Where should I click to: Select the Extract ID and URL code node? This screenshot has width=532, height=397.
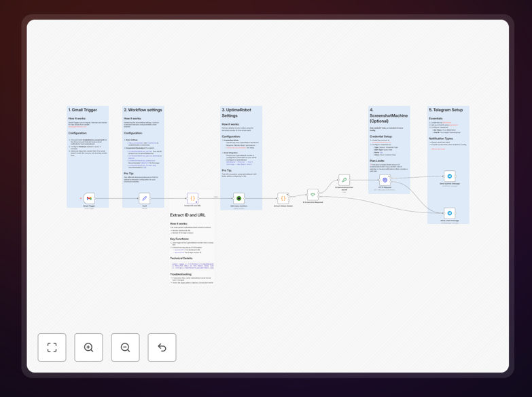tap(192, 198)
